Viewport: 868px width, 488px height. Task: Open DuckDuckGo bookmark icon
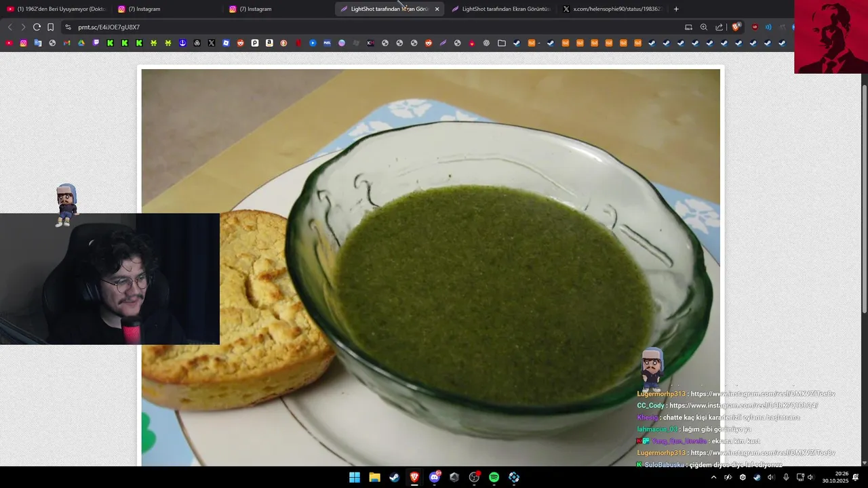283,43
